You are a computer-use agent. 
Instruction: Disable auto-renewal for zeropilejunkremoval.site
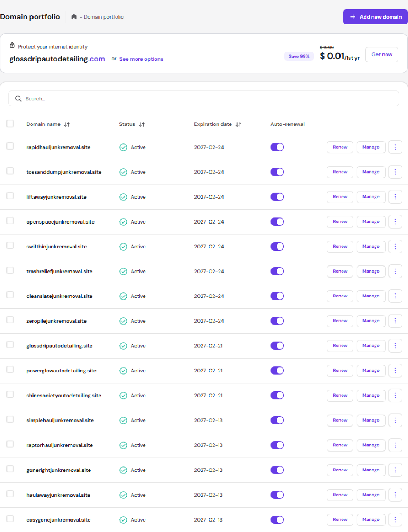pos(277,321)
